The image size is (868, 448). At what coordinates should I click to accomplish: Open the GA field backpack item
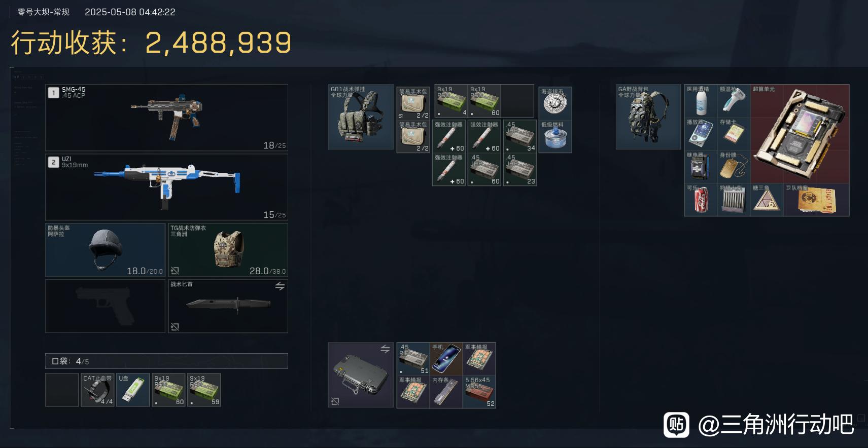(x=648, y=117)
